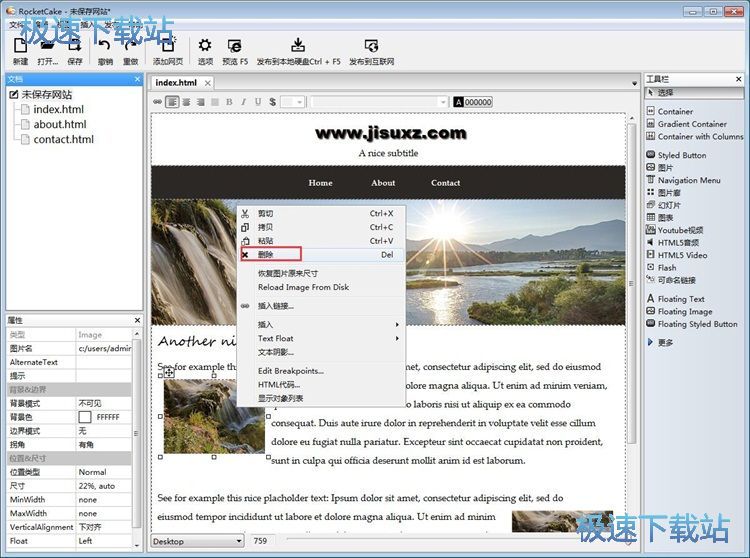This screenshot has height=558, width=750.
Task: Select the Navigation Menu tool
Action: (688, 181)
